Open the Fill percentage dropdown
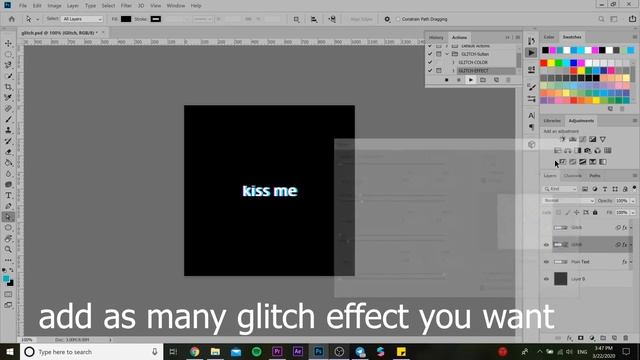This screenshot has height=360, width=640. click(633, 213)
